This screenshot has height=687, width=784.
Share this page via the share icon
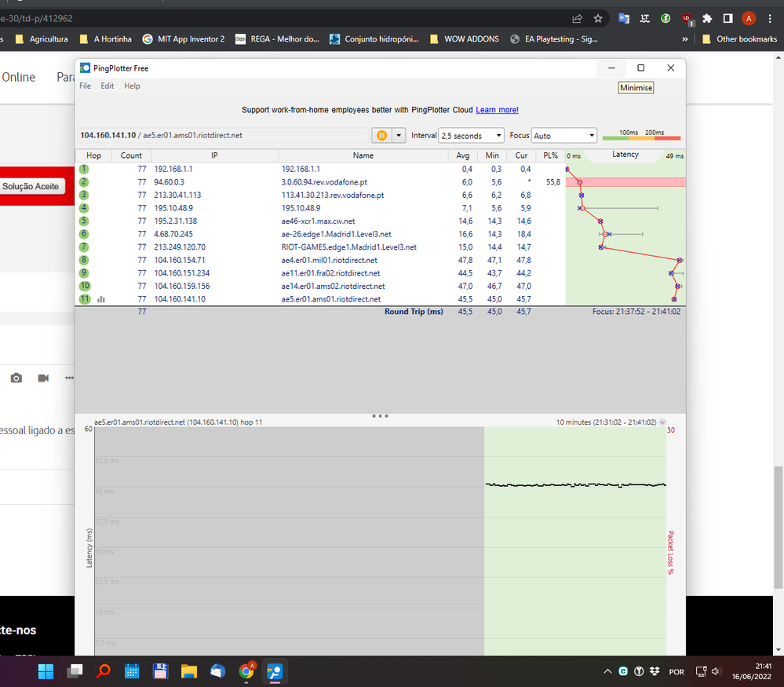(578, 18)
